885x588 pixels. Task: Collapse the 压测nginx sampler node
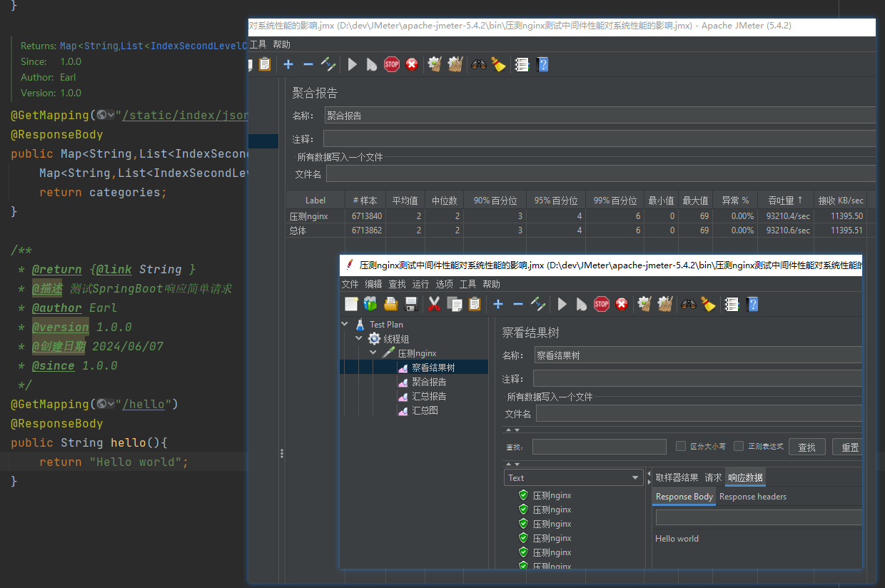coord(373,353)
